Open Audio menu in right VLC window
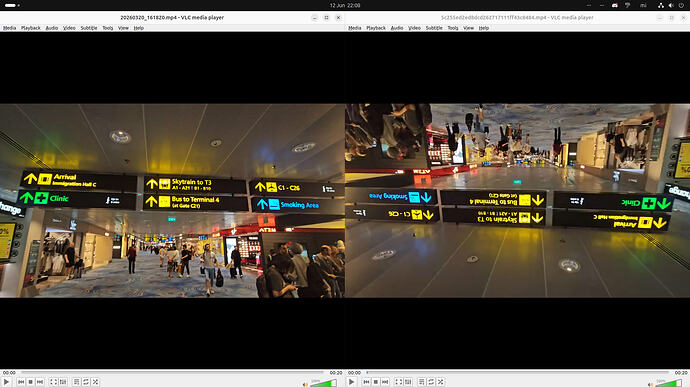 tap(396, 28)
